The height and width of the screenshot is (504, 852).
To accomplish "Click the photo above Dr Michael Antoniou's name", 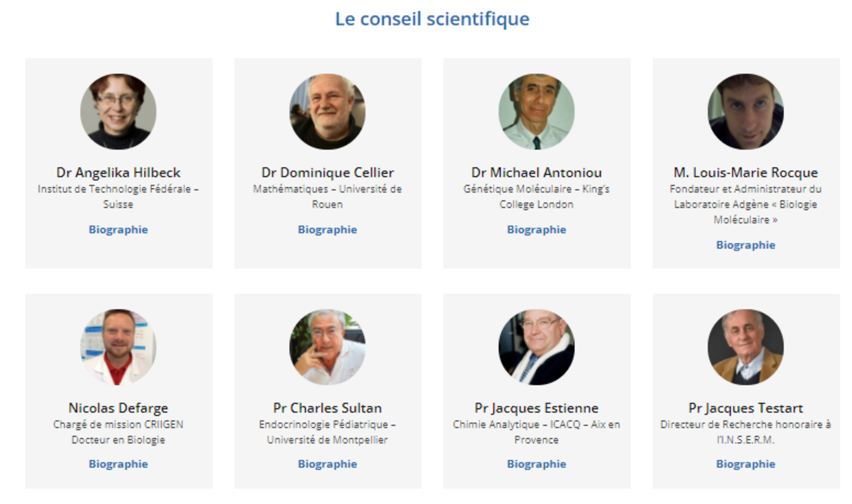I will coord(536,111).
